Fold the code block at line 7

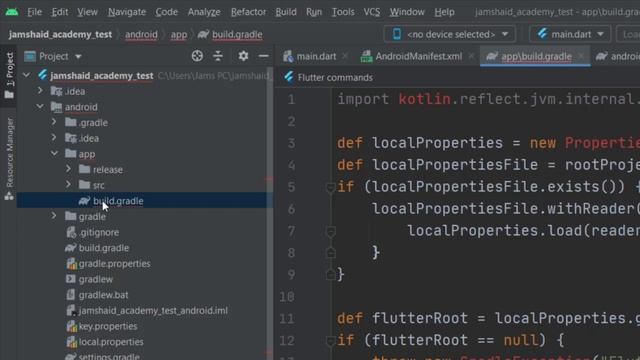point(331,232)
